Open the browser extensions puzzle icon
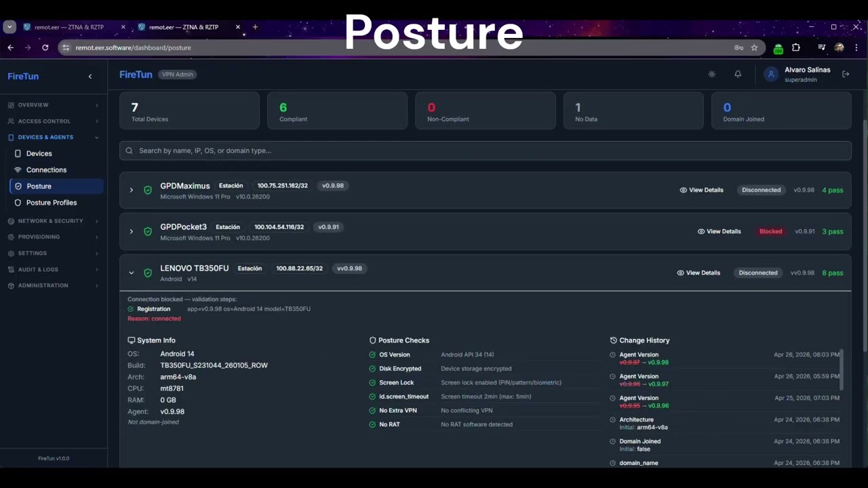 click(796, 47)
